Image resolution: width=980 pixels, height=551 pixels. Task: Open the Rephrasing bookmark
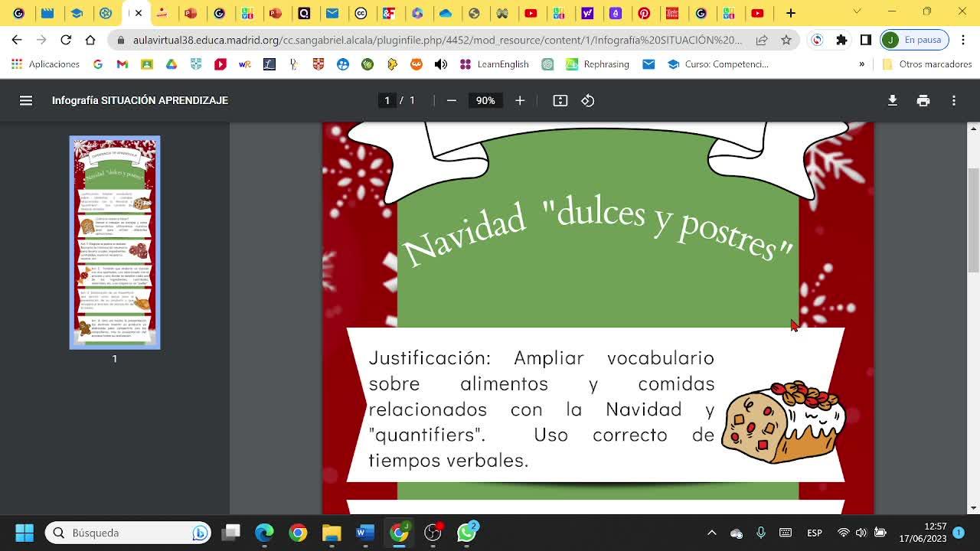point(597,64)
